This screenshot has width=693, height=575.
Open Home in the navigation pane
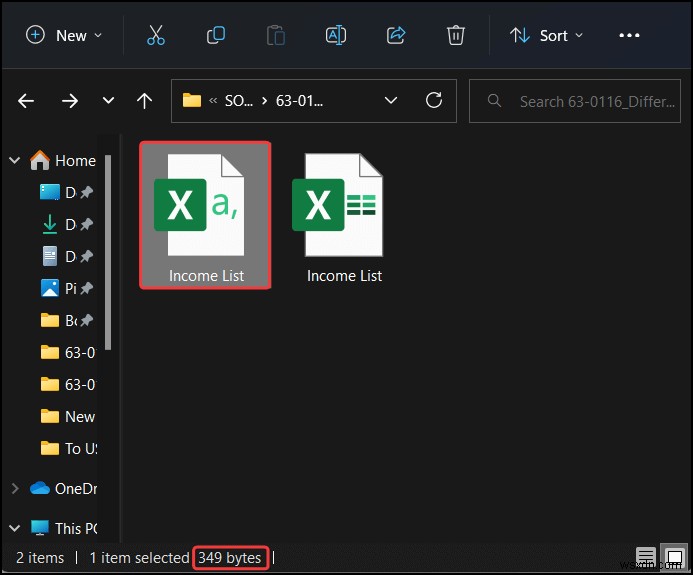(63, 160)
